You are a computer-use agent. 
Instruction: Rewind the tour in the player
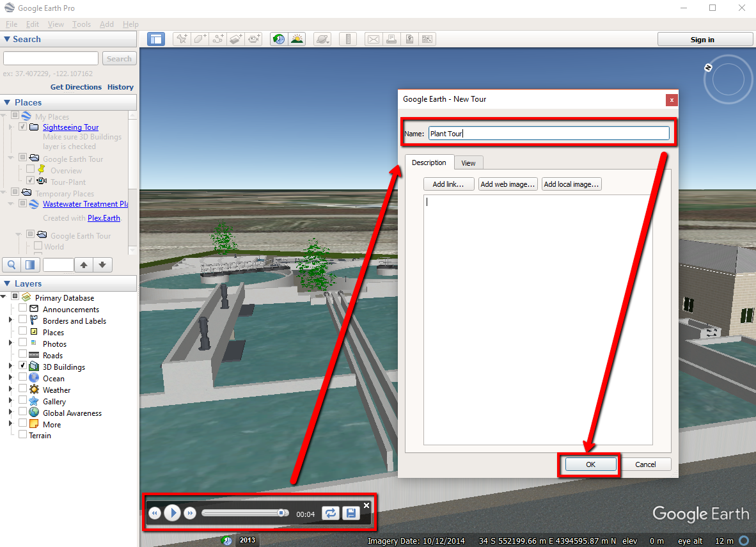(x=154, y=513)
